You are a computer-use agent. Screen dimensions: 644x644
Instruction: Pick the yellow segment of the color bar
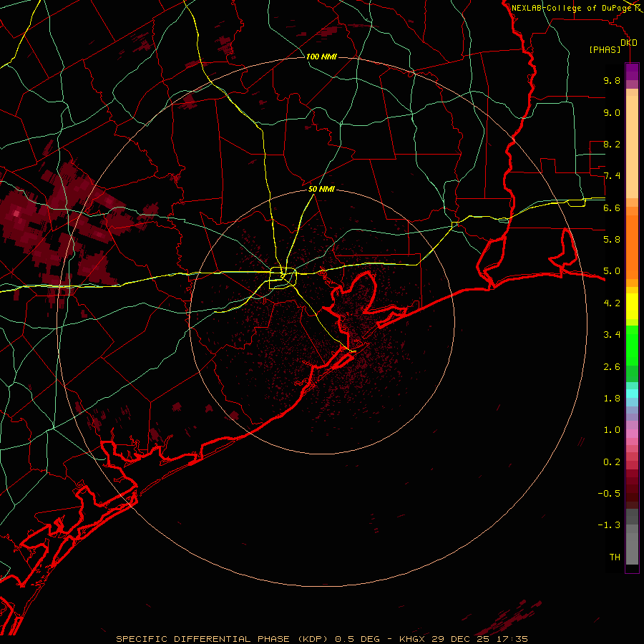point(632,306)
